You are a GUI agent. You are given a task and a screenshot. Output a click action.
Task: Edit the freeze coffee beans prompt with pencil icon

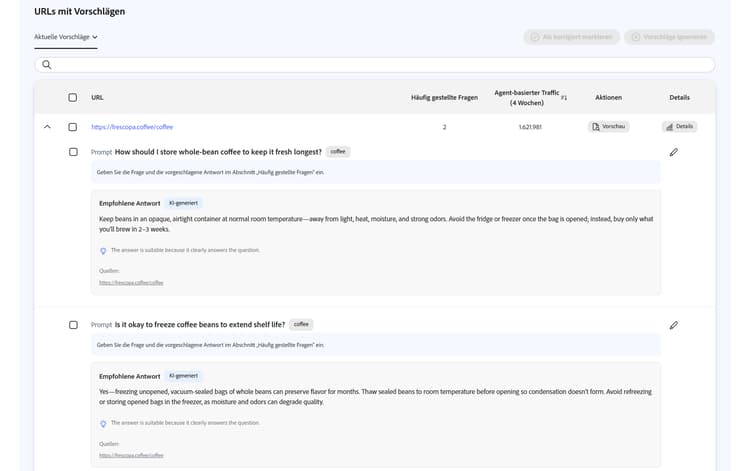click(673, 325)
